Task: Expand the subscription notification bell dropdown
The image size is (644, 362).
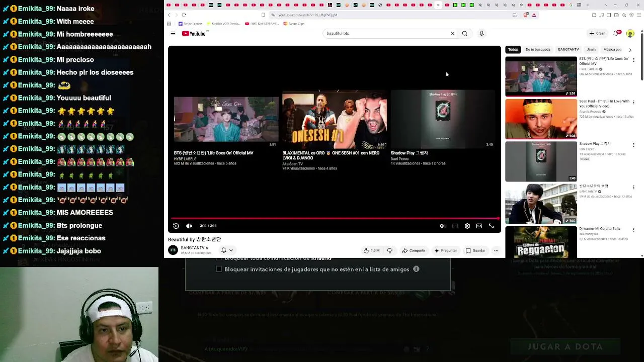Action: click(x=227, y=250)
